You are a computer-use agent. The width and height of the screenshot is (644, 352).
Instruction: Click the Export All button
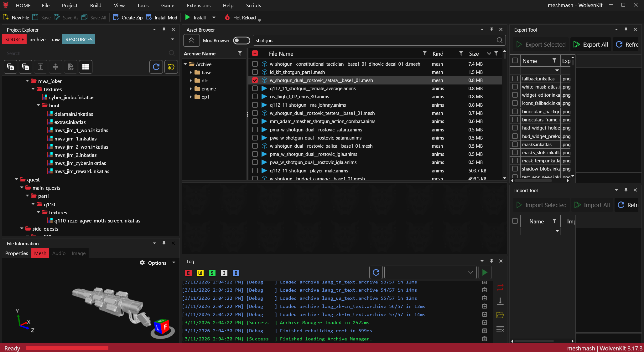click(590, 44)
